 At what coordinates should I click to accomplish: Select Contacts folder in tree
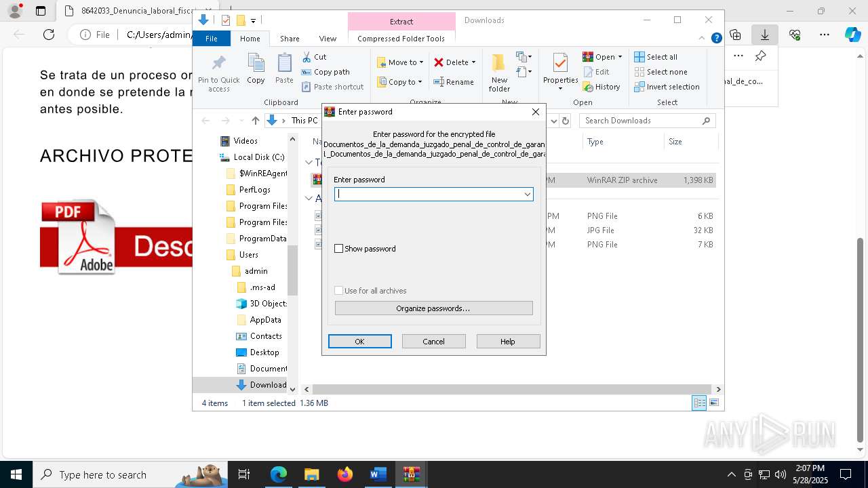click(x=266, y=336)
